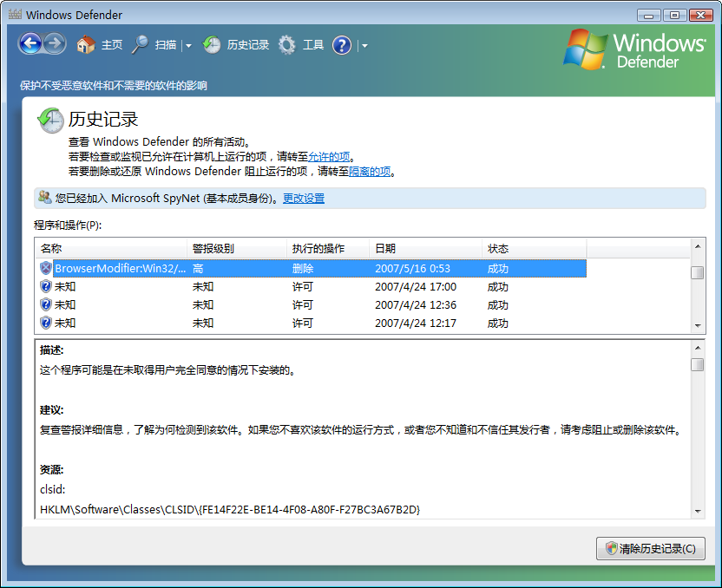Image resolution: width=722 pixels, height=588 pixels.
Task: Close the Windows Defender window
Action: (701, 16)
